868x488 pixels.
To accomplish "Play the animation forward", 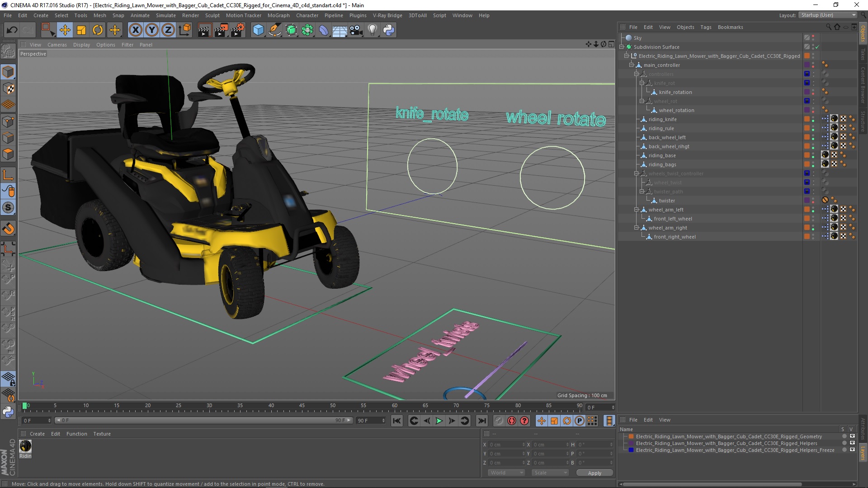I will 439,421.
